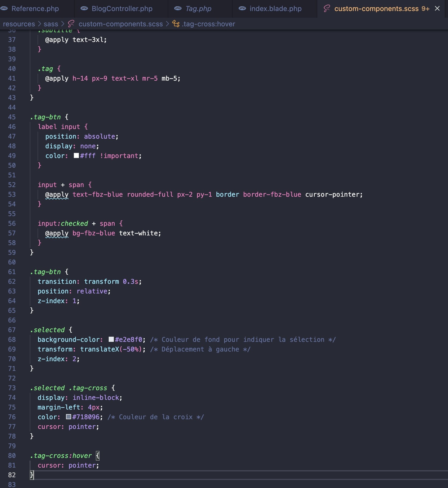Click the PHP icon on index.blade.php tab
Screen dimensions: 448x488
[242, 9]
